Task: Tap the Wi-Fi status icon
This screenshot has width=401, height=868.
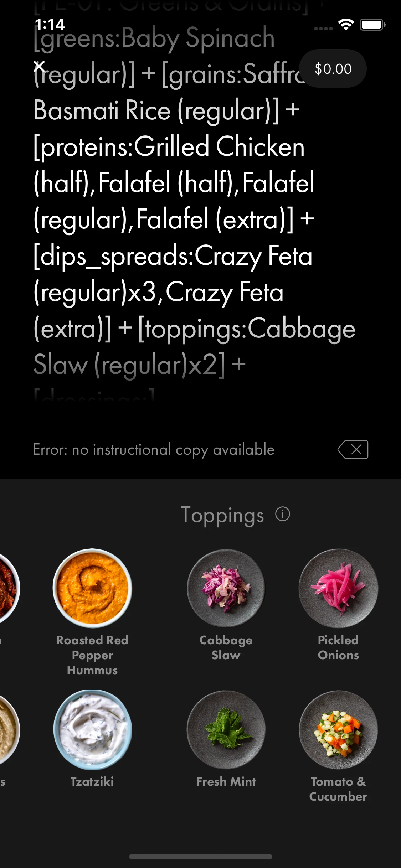Action: click(x=346, y=25)
